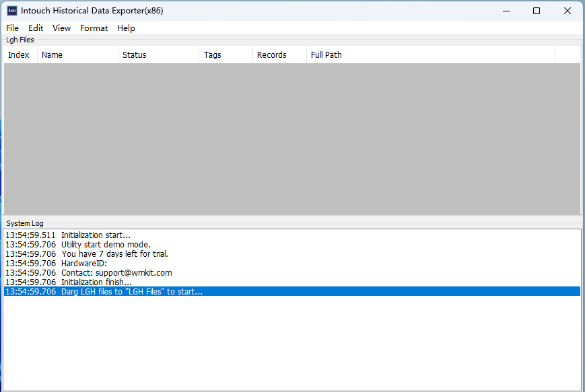The width and height of the screenshot is (585, 392).
Task: Click the Intouch Historical Data Exporter app icon
Action: tap(12, 11)
